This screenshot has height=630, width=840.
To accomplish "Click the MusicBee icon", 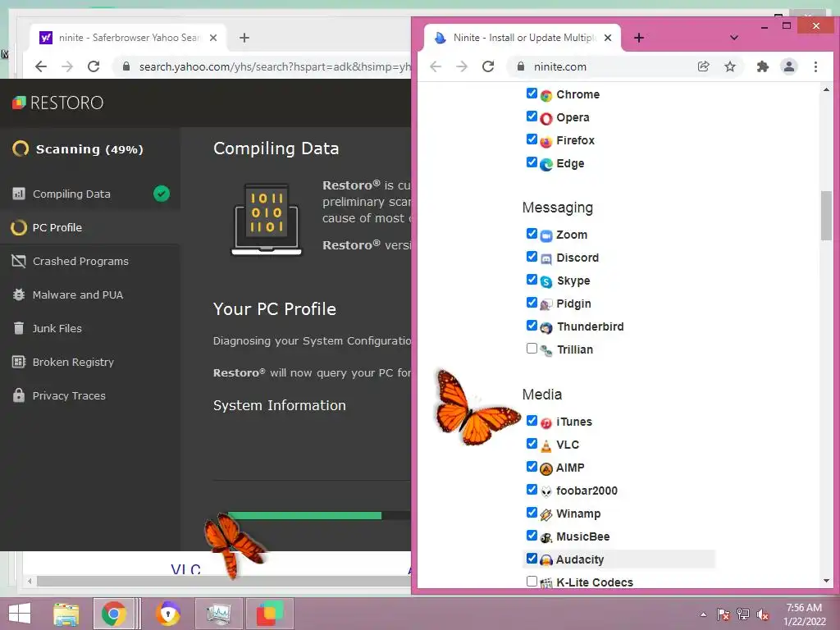I will click(x=546, y=538).
